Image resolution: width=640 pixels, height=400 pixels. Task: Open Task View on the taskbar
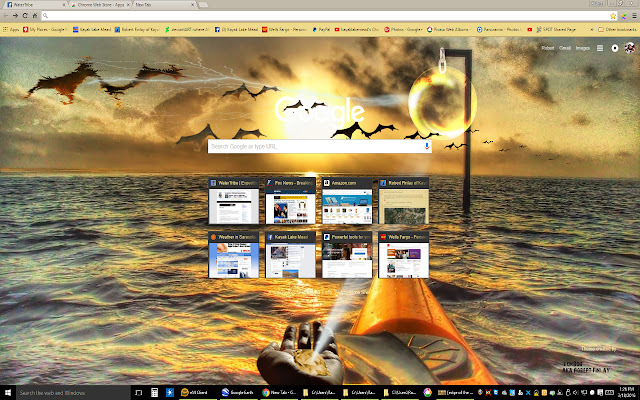coord(139,393)
